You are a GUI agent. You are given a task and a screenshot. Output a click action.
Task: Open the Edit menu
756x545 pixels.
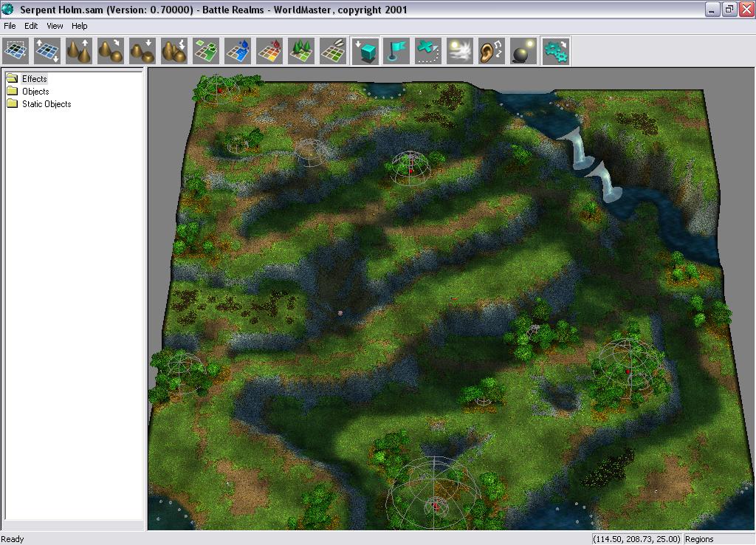pyautogui.click(x=30, y=25)
